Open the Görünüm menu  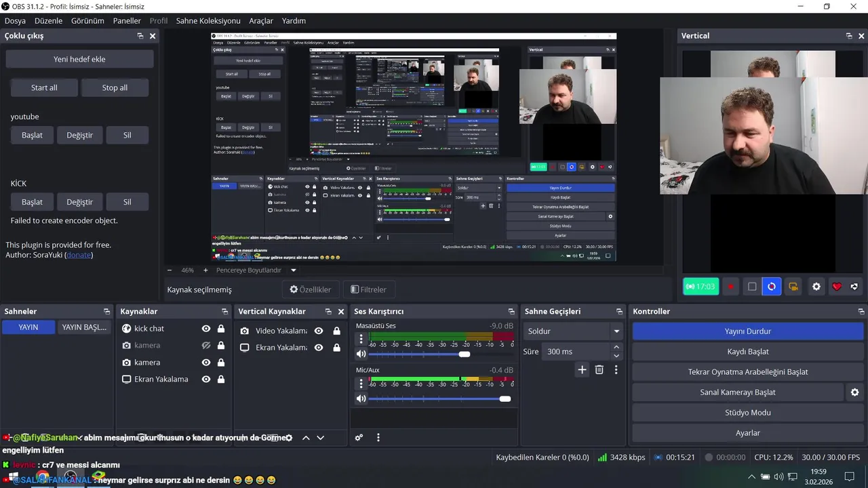[87, 21]
